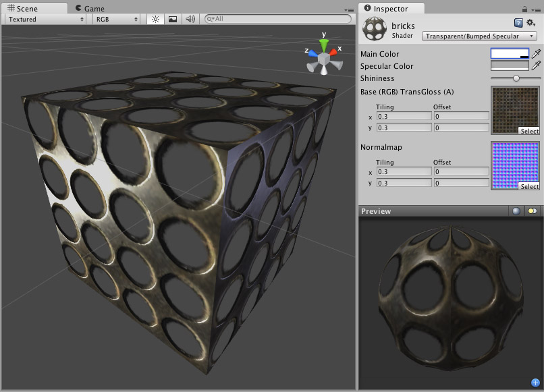This screenshot has height=392, width=544.
Task: Toggle preview lighting in the Preview header
Action: pyautogui.click(x=532, y=211)
